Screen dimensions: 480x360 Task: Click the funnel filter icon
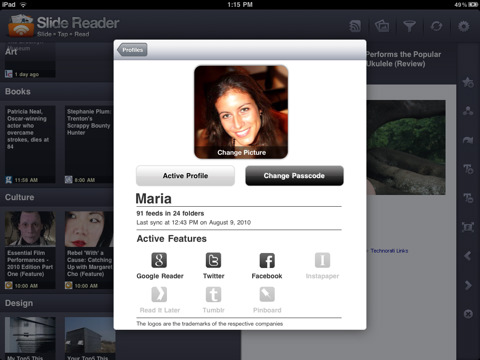(x=409, y=26)
